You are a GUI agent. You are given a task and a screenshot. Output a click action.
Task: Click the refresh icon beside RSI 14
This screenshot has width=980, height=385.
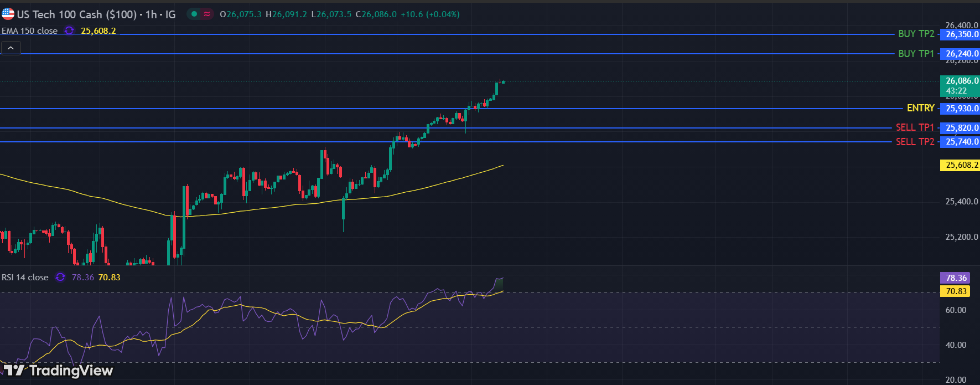[x=60, y=278]
